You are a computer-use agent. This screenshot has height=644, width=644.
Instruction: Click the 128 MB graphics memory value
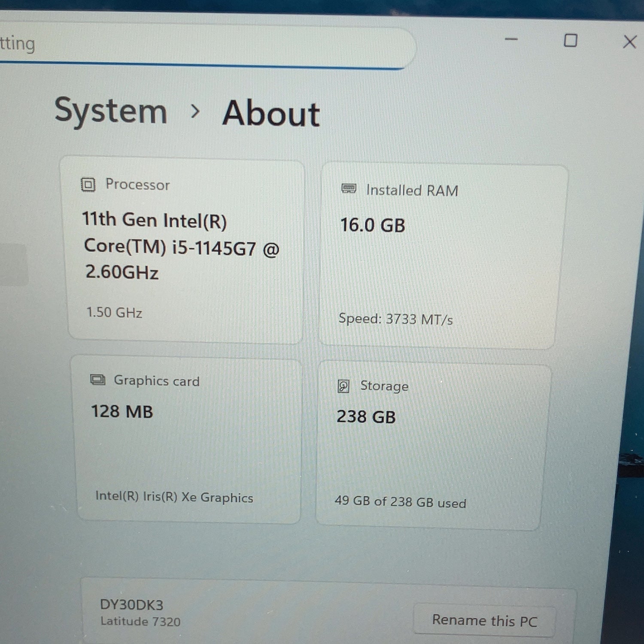(x=122, y=411)
